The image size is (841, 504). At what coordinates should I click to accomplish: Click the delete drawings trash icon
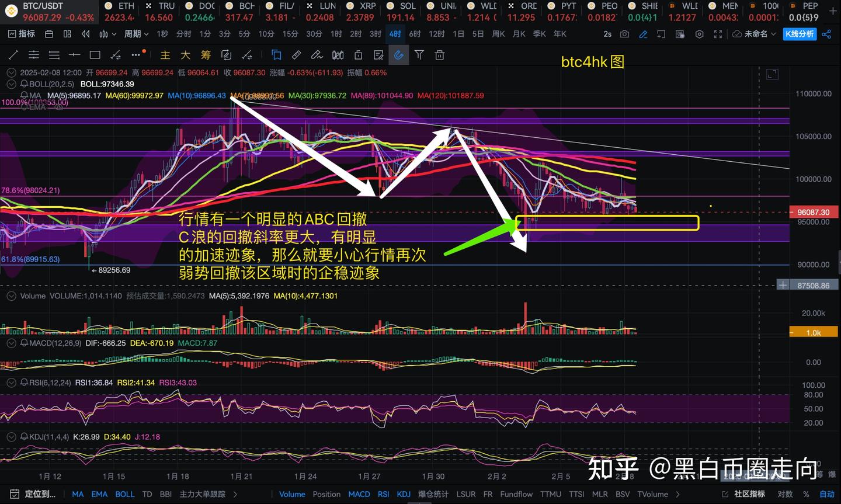click(440, 55)
